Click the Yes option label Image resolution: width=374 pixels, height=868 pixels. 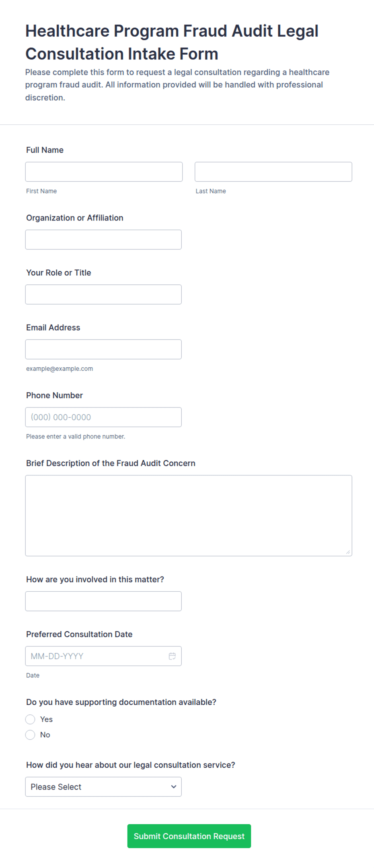(46, 719)
